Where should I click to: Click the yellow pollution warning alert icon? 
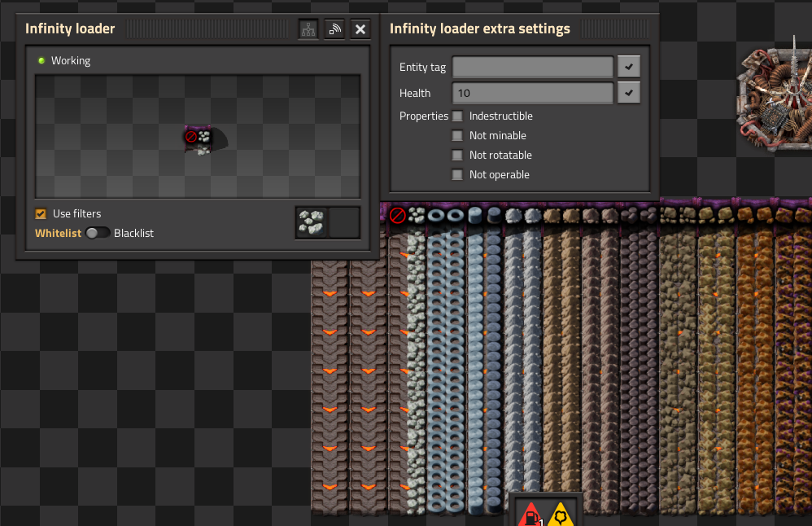(561, 514)
